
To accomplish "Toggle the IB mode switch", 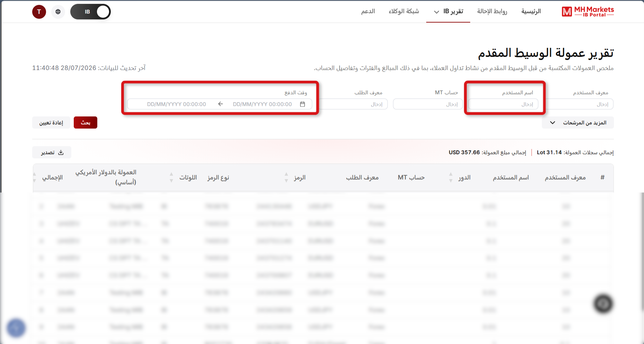I will (x=90, y=12).
